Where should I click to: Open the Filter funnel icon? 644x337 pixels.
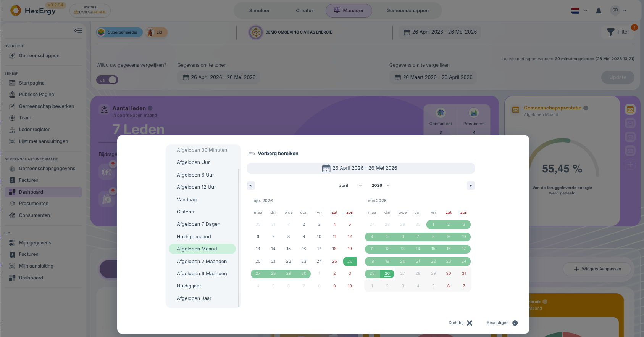611,32
